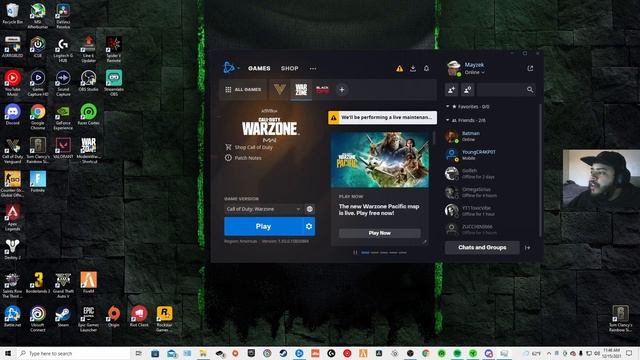Open the downloads icon in Battle.net header
This screenshot has width=640, height=360.
pyautogui.click(x=413, y=68)
